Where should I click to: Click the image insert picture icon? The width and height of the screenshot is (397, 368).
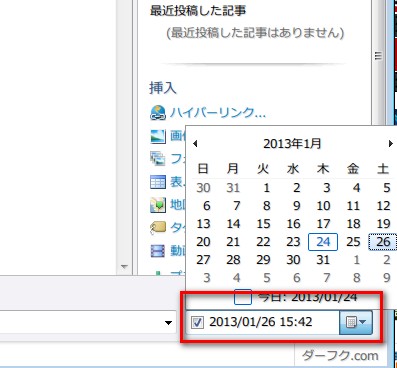(158, 136)
